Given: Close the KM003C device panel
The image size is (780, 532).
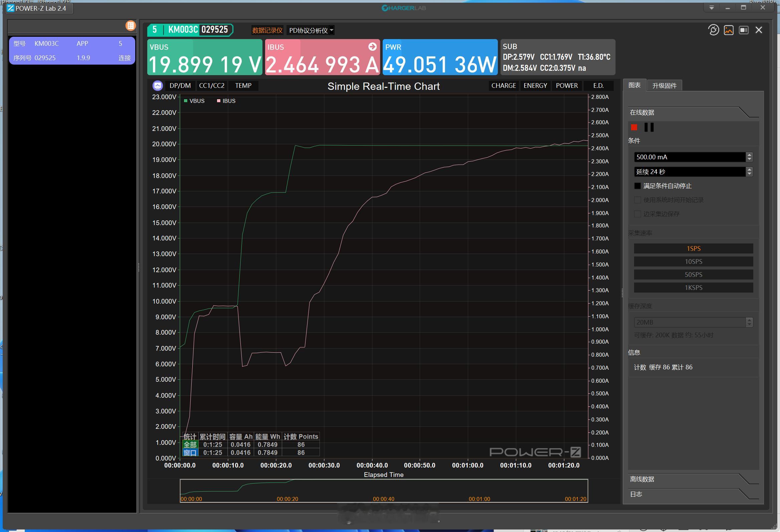Looking at the screenshot, I should click(759, 30).
